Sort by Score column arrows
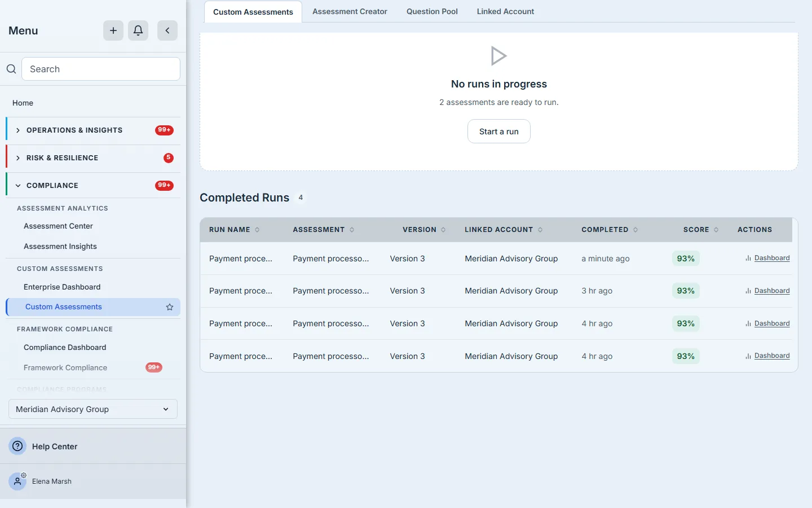This screenshot has height=508, width=812. click(x=716, y=230)
